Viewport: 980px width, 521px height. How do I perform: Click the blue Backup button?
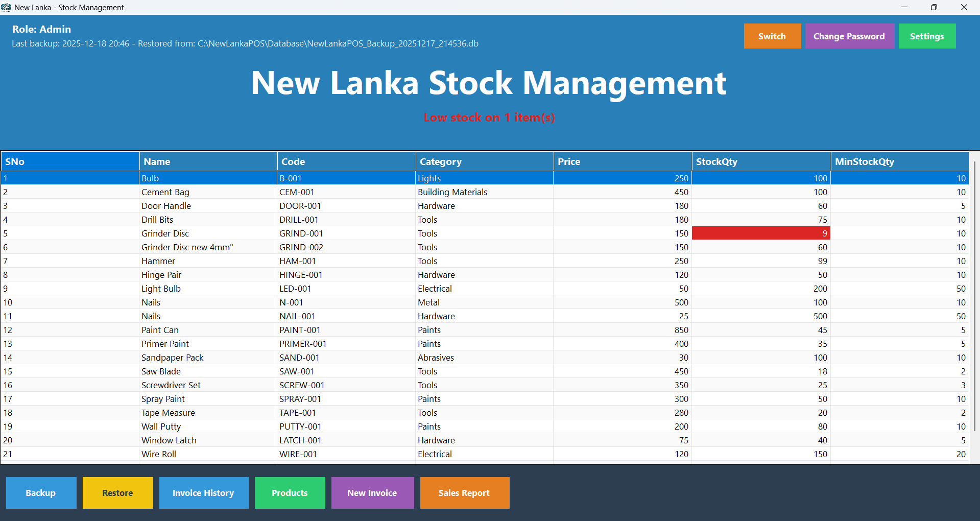pyautogui.click(x=41, y=493)
